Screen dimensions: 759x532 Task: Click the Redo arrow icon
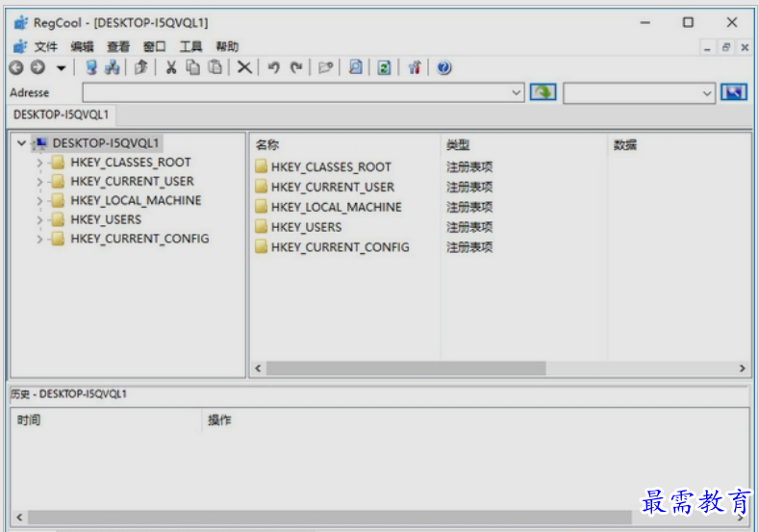[x=296, y=67]
